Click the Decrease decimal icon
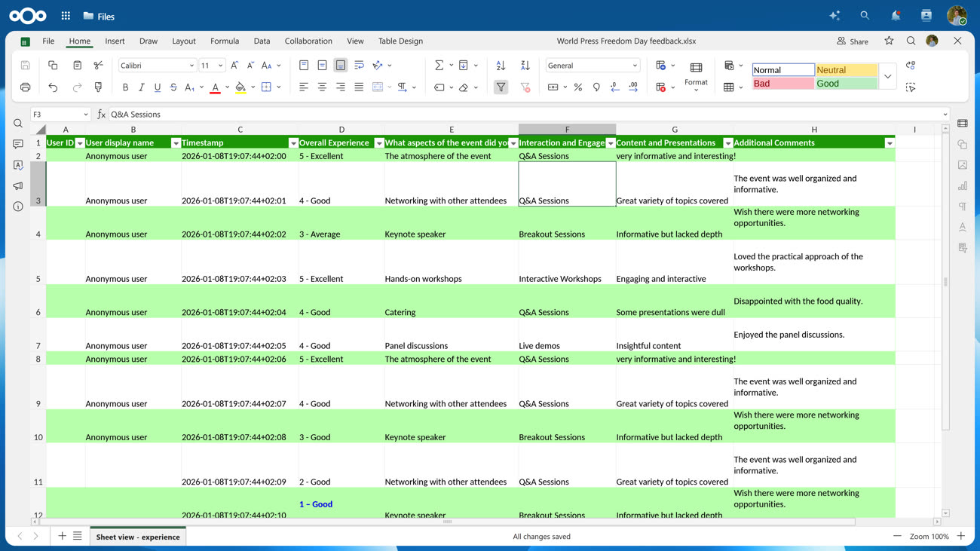The image size is (980, 551). (615, 87)
